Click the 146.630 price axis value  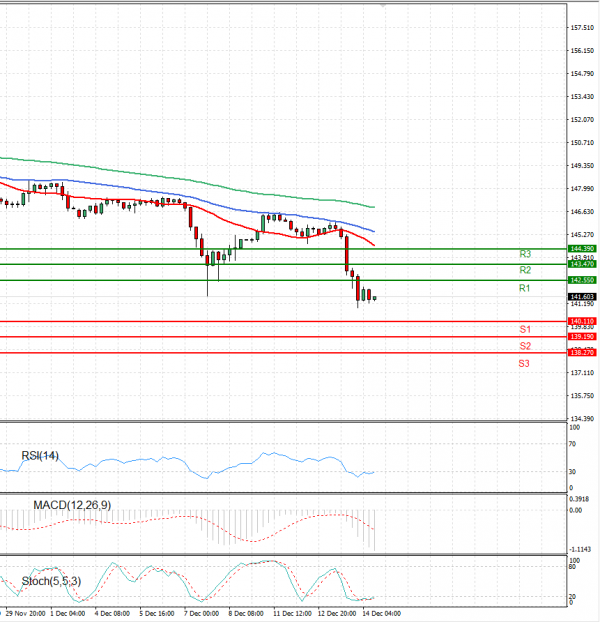[582, 212]
